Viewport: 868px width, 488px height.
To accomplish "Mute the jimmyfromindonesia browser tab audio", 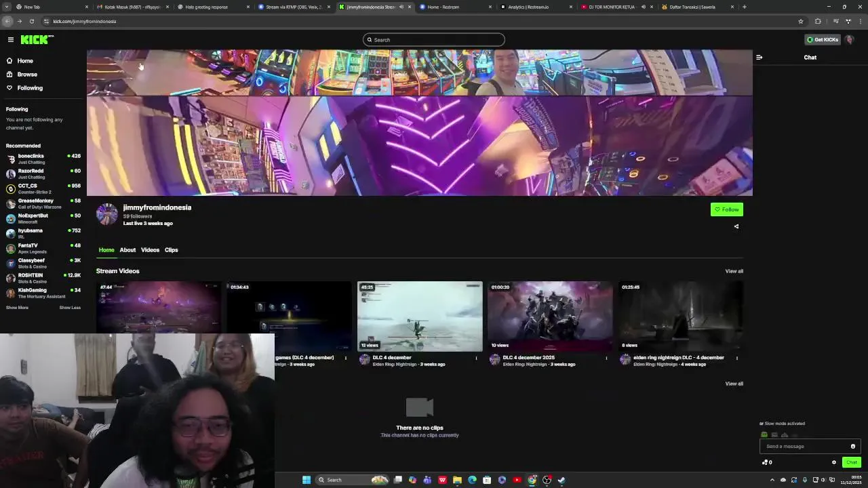I will click(401, 7).
